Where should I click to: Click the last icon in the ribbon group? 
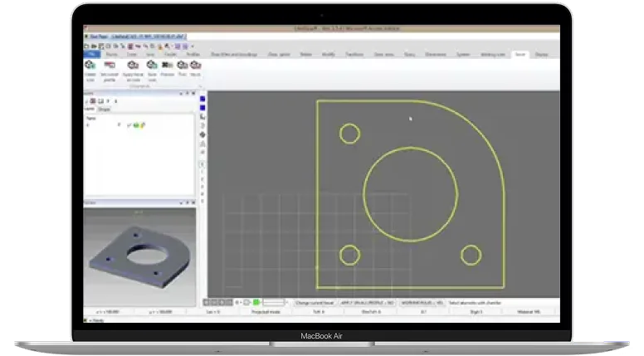coord(195,65)
